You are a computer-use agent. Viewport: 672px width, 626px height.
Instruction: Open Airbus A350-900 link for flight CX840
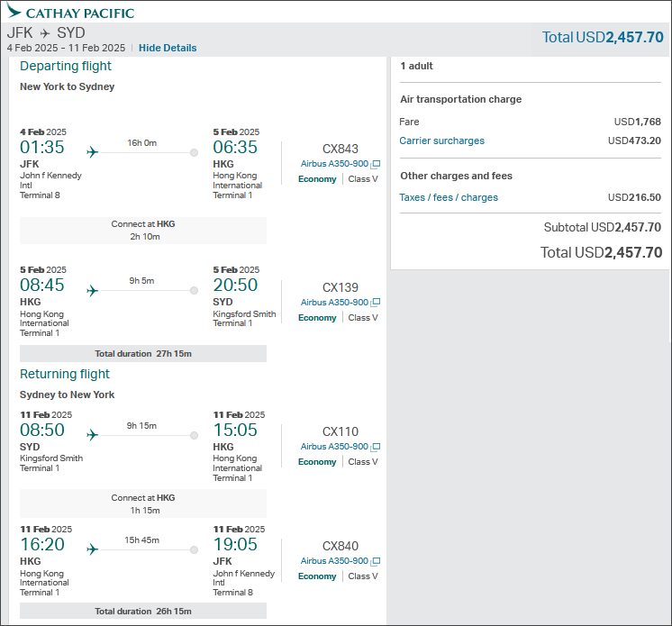tap(334, 561)
